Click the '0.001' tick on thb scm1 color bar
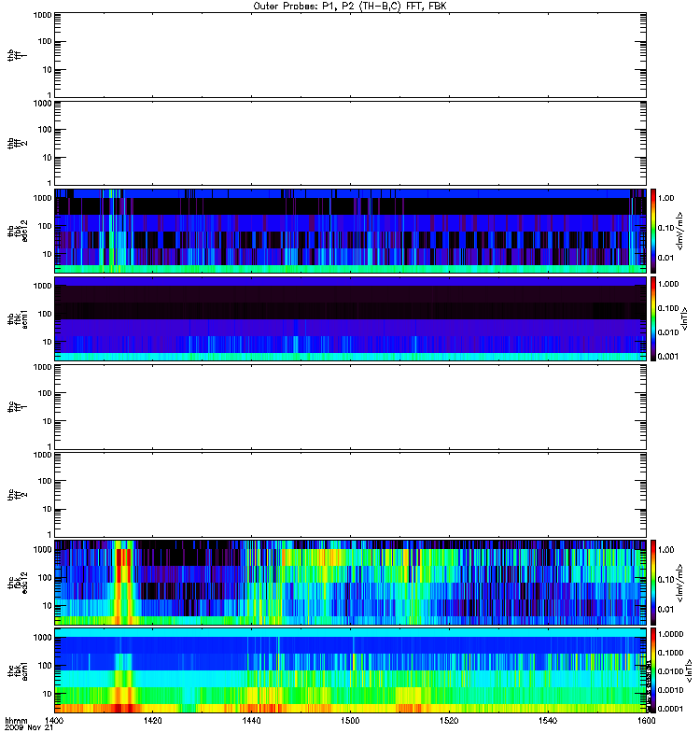The width and height of the screenshot is (700, 747). click(668, 357)
